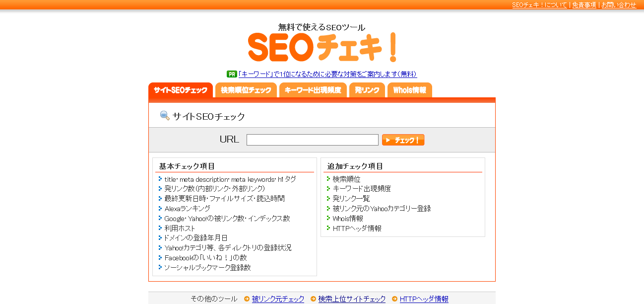Click ソーシャルブックマーク登録数 item

207,267
